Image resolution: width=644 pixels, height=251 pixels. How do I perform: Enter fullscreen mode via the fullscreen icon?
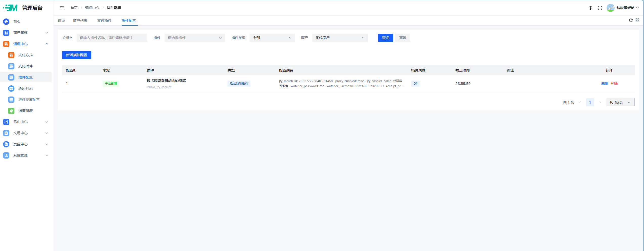tap(600, 8)
